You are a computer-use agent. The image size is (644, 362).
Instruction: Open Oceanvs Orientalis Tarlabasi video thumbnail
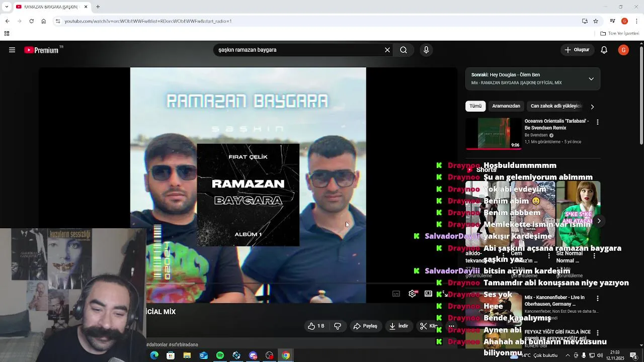point(494,134)
